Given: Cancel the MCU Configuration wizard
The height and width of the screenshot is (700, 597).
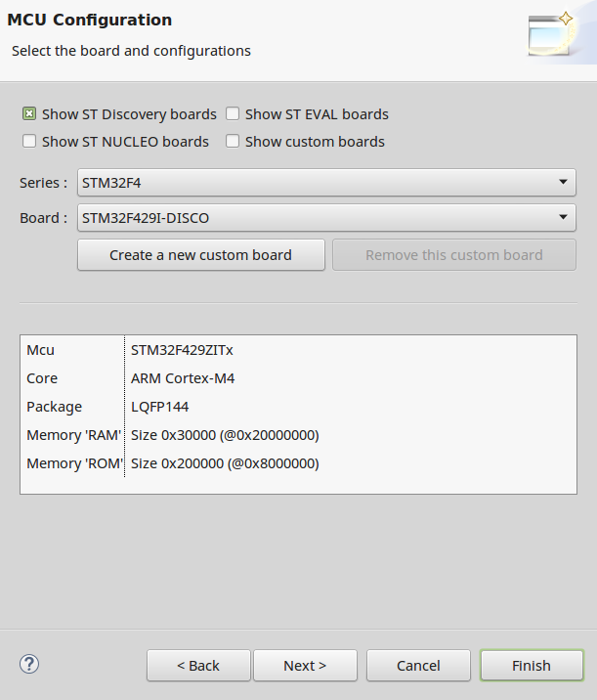Looking at the screenshot, I should (x=418, y=666).
